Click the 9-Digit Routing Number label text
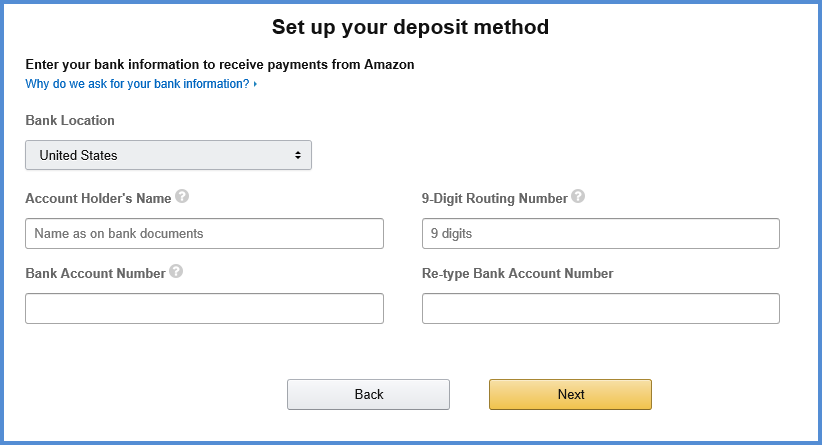The image size is (822, 445). click(x=495, y=198)
